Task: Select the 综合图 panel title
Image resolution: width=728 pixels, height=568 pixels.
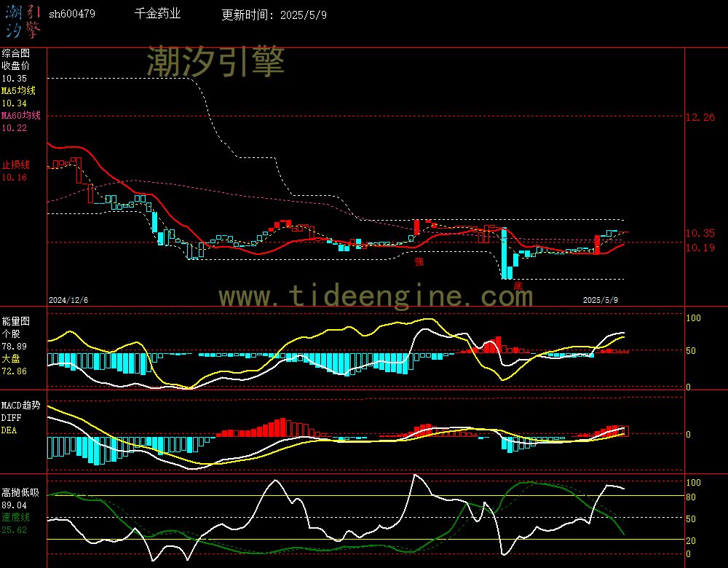Action: coord(15,53)
